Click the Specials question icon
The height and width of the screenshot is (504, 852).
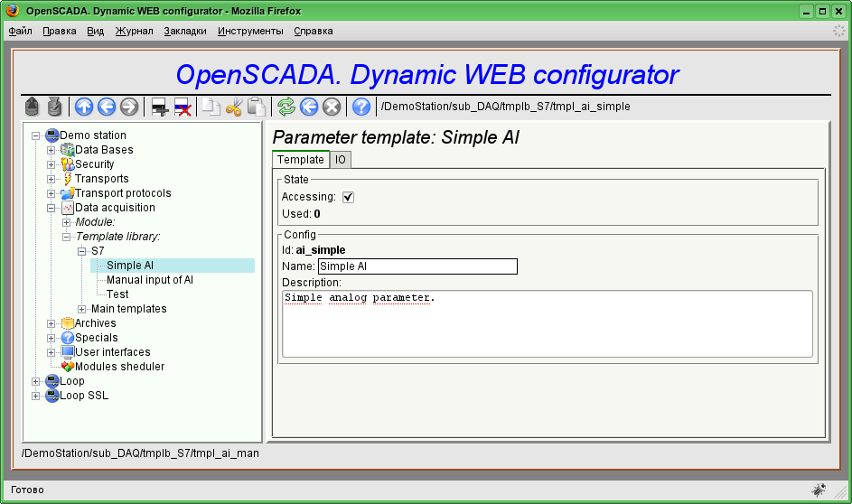(68, 338)
